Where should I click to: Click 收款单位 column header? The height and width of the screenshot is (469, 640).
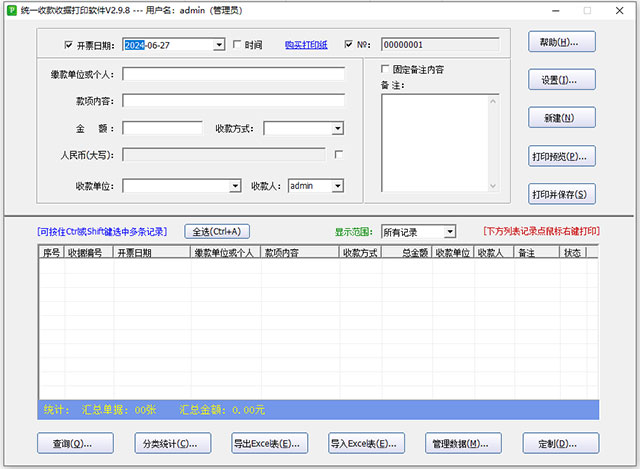453,253
